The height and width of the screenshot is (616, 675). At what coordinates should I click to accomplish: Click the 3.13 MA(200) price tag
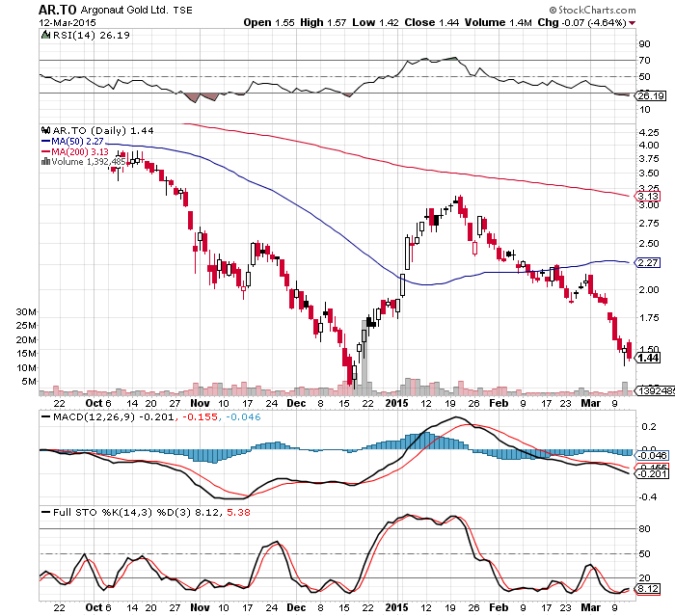click(x=648, y=197)
